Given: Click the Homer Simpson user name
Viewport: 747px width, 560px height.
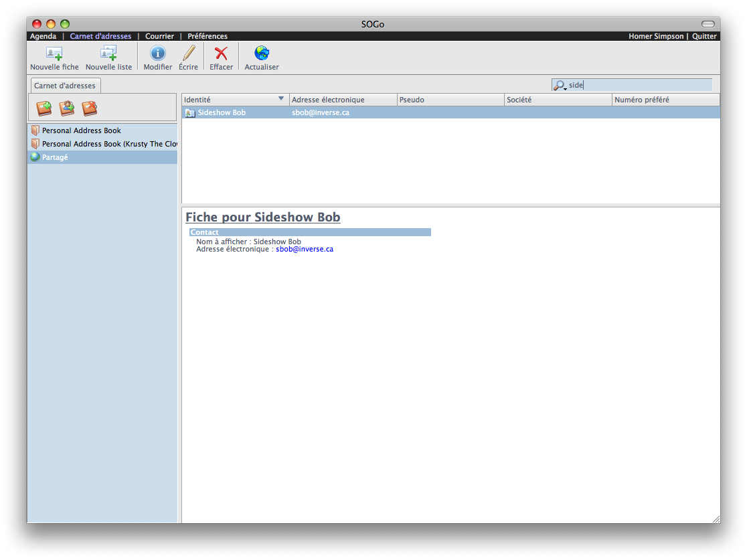Looking at the screenshot, I should click(655, 36).
